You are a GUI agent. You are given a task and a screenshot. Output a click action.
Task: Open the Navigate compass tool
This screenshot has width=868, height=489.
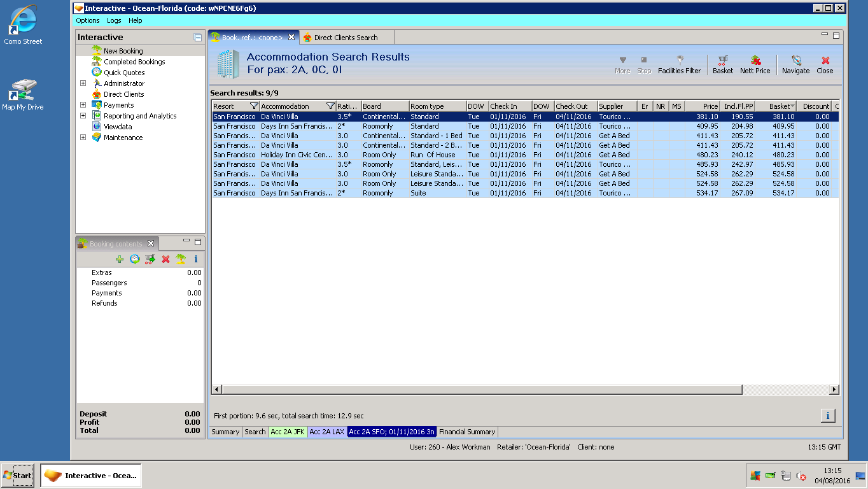pos(795,64)
